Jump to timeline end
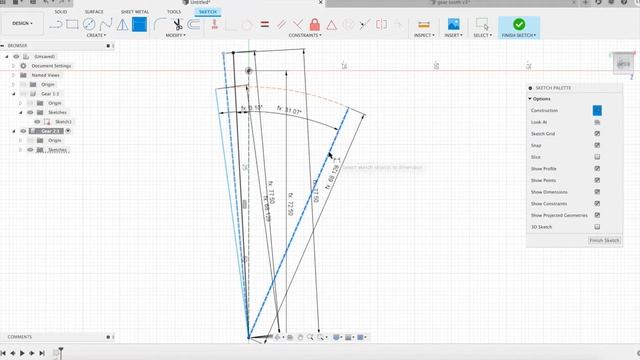The height and width of the screenshot is (360, 640). [42, 353]
